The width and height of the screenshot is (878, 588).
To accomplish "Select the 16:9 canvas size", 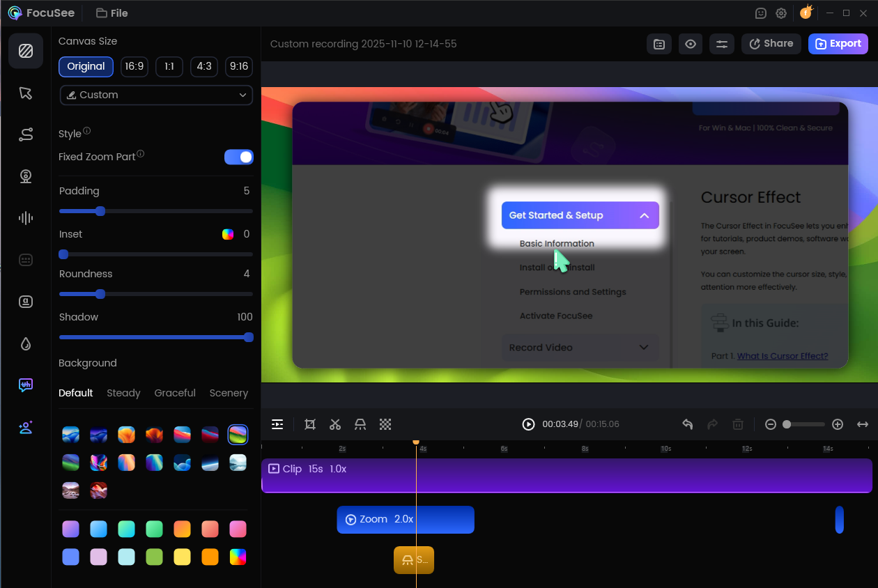I will click(133, 66).
